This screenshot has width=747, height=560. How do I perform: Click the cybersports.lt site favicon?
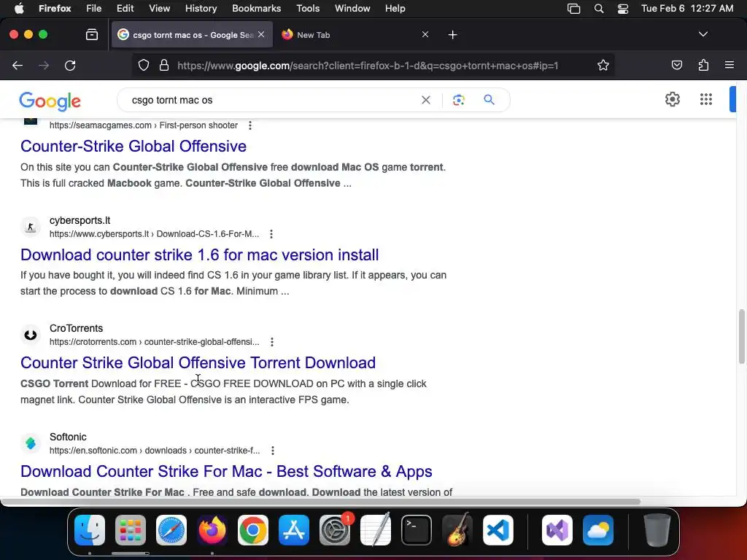point(31,227)
